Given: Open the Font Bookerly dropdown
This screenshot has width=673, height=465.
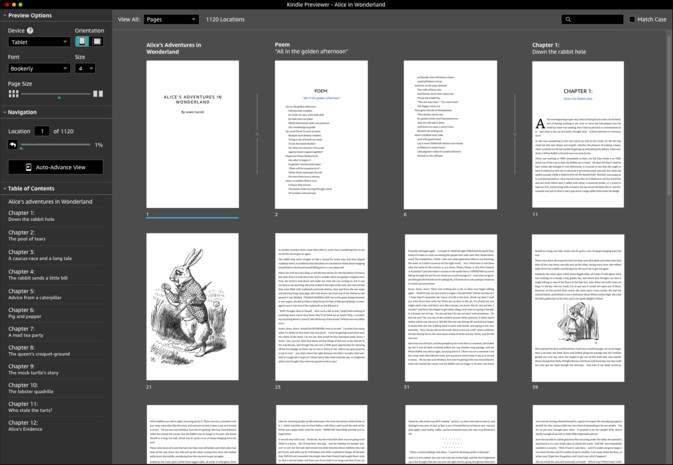Looking at the screenshot, I should (x=39, y=68).
